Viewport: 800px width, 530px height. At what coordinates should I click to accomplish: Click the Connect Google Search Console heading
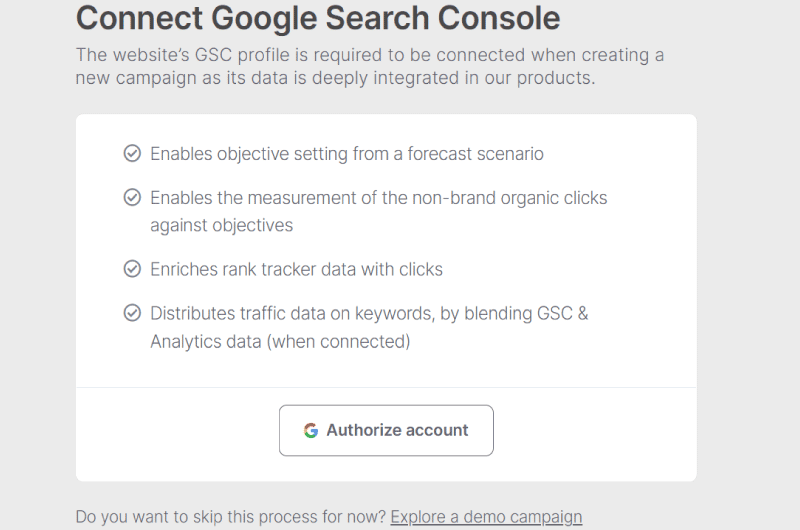tap(318, 18)
